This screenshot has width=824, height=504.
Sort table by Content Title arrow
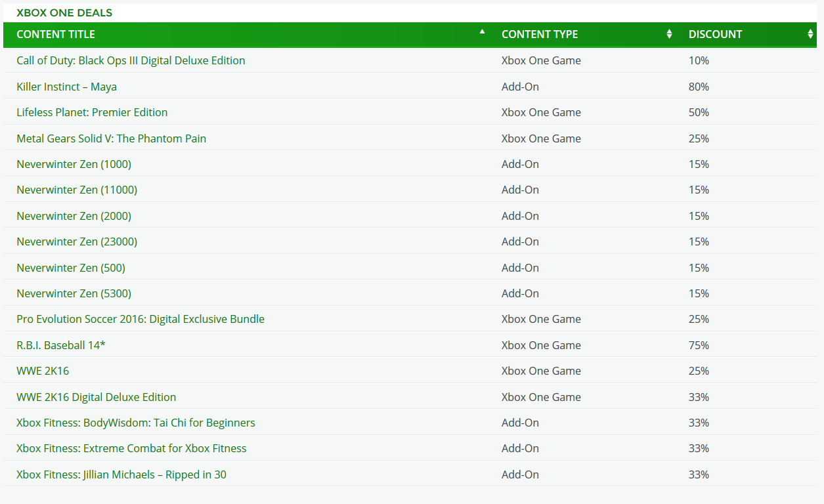[483, 31]
